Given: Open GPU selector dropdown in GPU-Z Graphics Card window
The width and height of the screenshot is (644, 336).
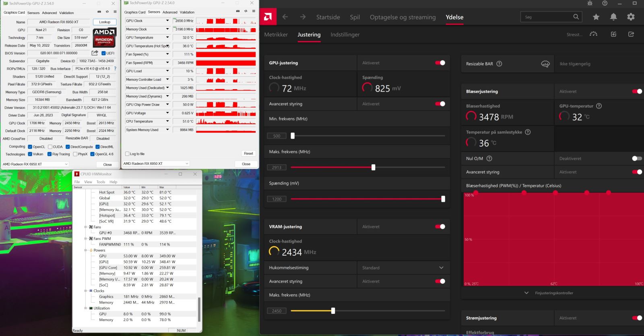Looking at the screenshot, I should pyautogui.click(x=35, y=164).
